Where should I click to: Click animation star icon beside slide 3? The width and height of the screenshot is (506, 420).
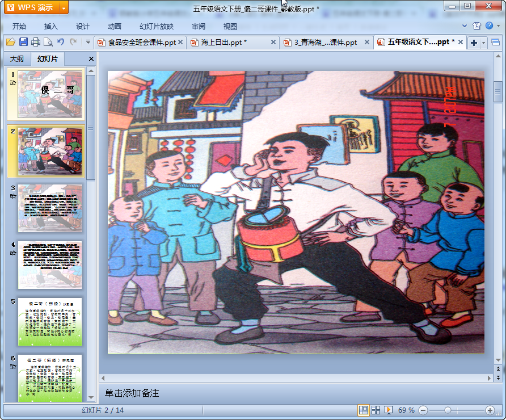pos(13,196)
